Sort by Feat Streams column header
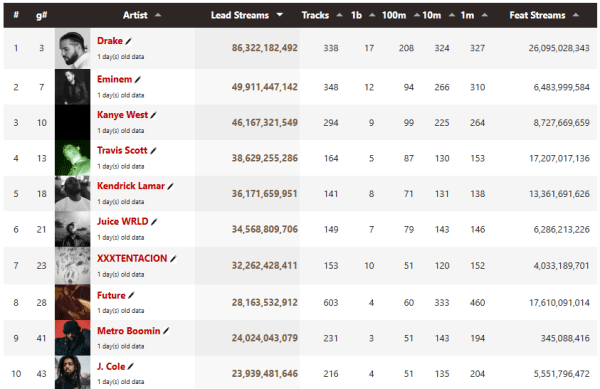 537,15
